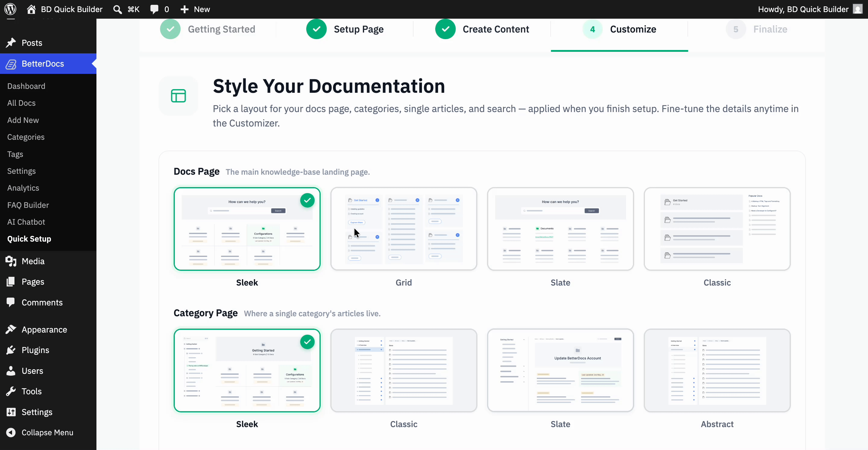Open Tags submenu item
This screenshot has width=868, height=450.
15,154
